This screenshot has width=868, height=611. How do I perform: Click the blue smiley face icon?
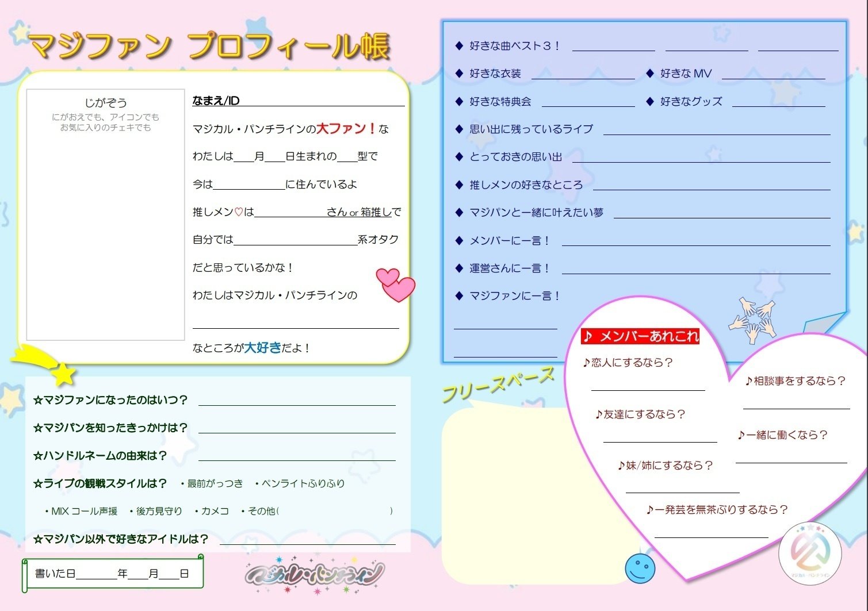pyautogui.click(x=640, y=568)
